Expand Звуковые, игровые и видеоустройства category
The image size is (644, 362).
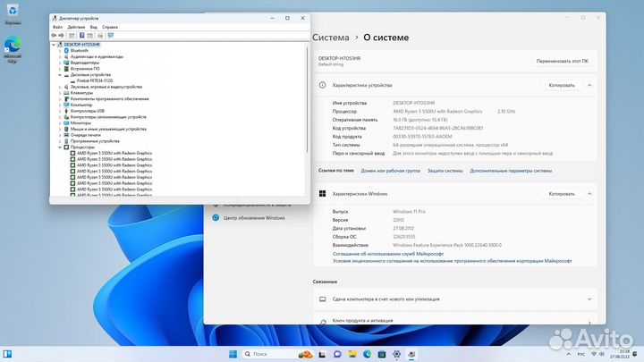point(60,87)
